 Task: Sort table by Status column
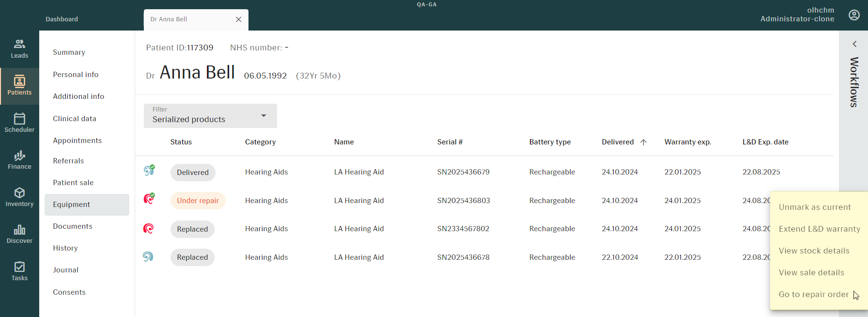181,142
